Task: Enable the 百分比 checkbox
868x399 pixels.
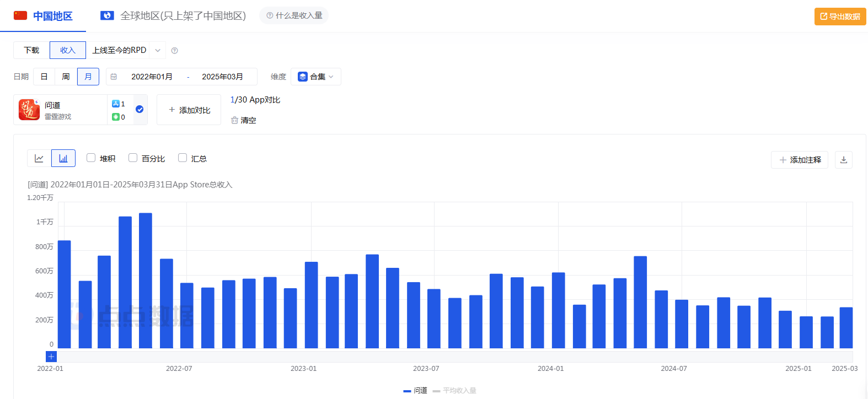Action: pos(133,158)
